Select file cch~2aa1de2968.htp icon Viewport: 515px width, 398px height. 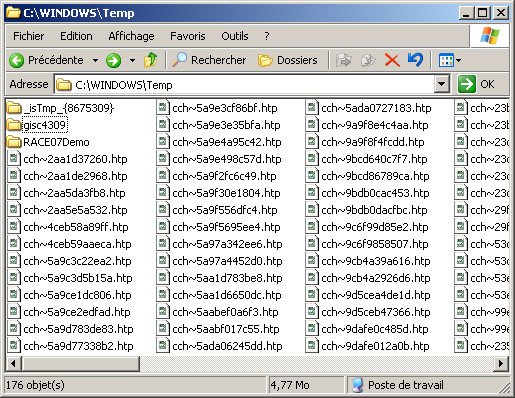tap(14, 176)
